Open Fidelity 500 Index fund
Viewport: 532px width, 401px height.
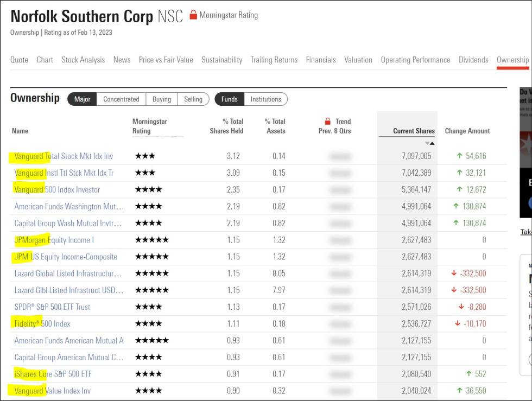point(42,323)
